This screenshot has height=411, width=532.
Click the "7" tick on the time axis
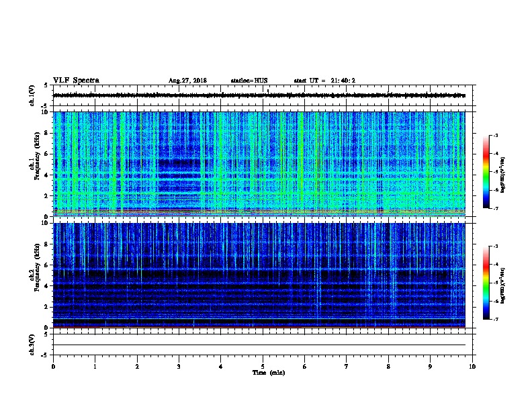coord(347,367)
